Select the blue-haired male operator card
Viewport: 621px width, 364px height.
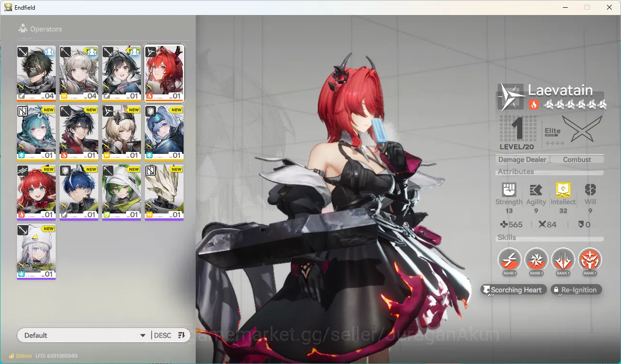[79, 193]
